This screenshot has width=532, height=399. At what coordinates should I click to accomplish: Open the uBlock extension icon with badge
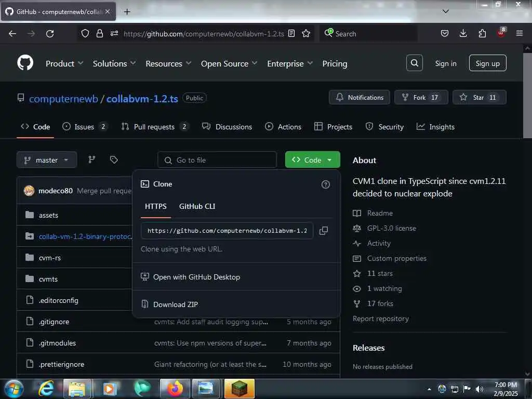(x=501, y=33)
